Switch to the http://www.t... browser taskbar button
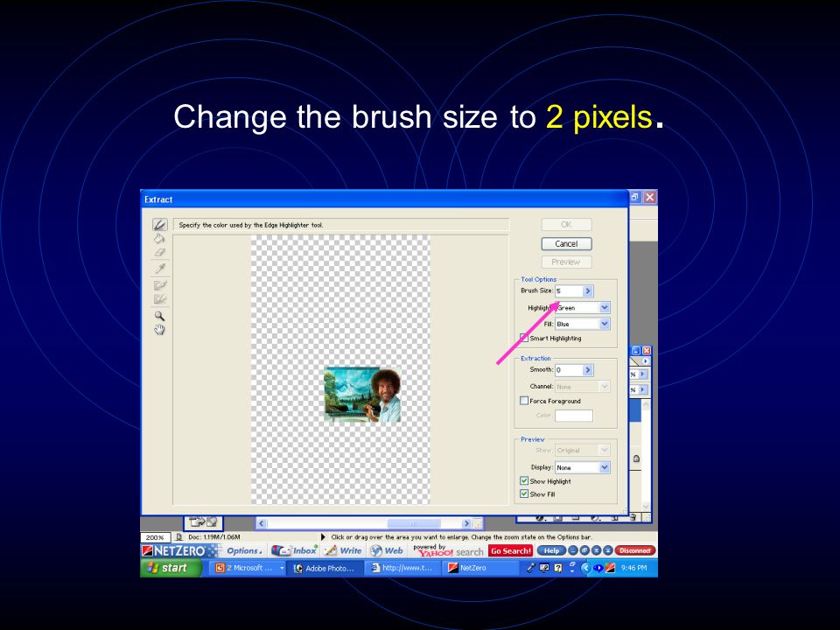This screenshot has width=840, height=630. (403, 568)
